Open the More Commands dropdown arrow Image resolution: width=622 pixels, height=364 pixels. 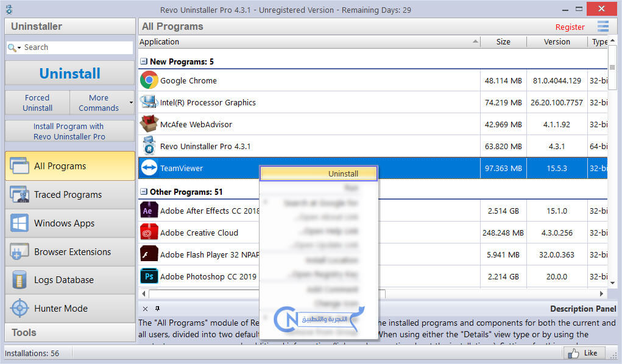(x=131, y=103)
